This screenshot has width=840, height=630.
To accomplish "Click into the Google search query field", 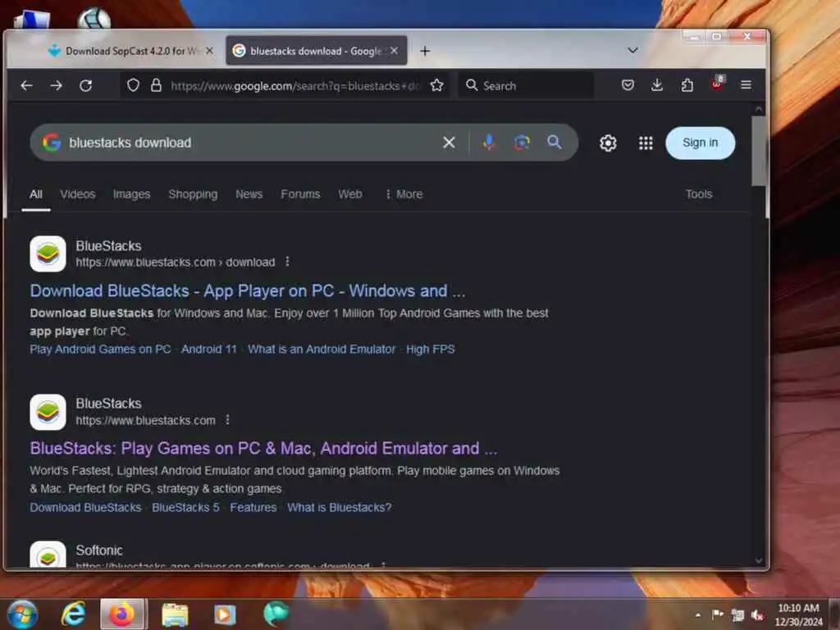I will pyautogui.click(x=252, y=143).
